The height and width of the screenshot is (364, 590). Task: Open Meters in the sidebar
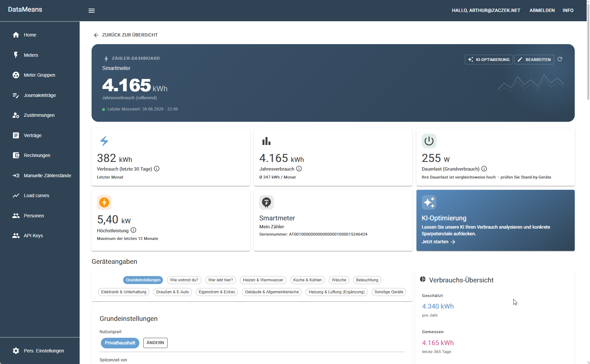tap(40, 55)
